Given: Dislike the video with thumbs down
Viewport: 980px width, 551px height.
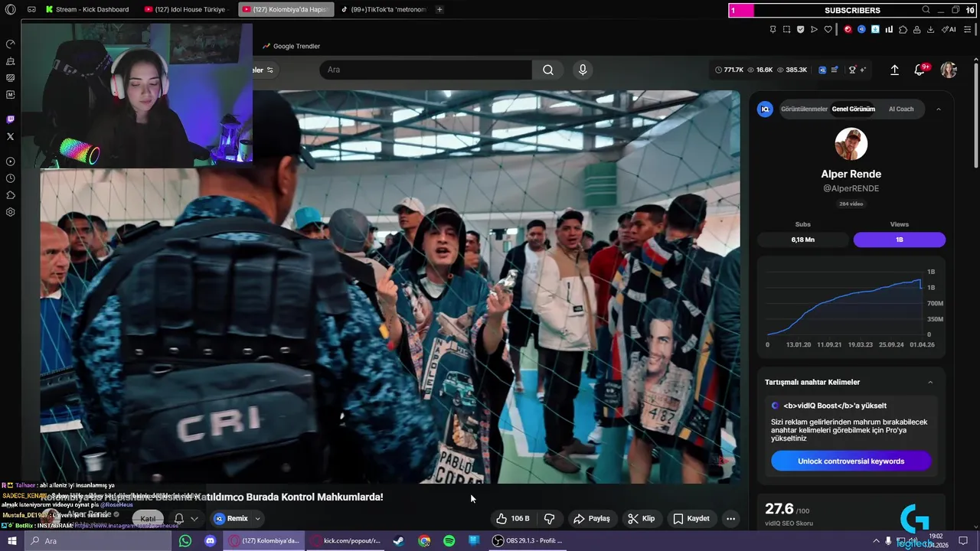Looking at the screenshot, I should 549,518.
